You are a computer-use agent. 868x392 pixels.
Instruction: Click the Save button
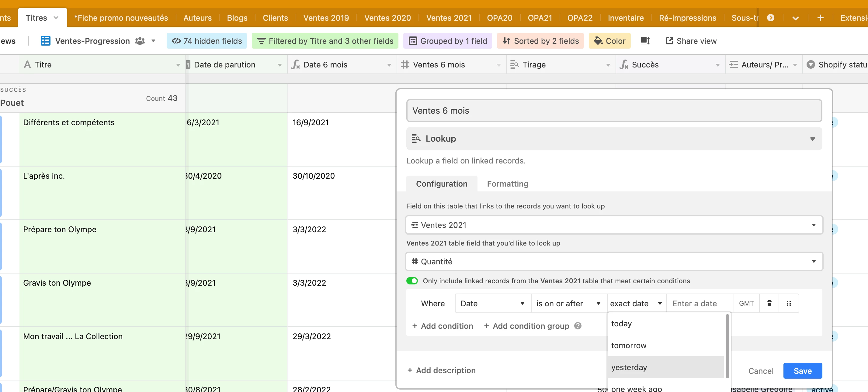803,371
